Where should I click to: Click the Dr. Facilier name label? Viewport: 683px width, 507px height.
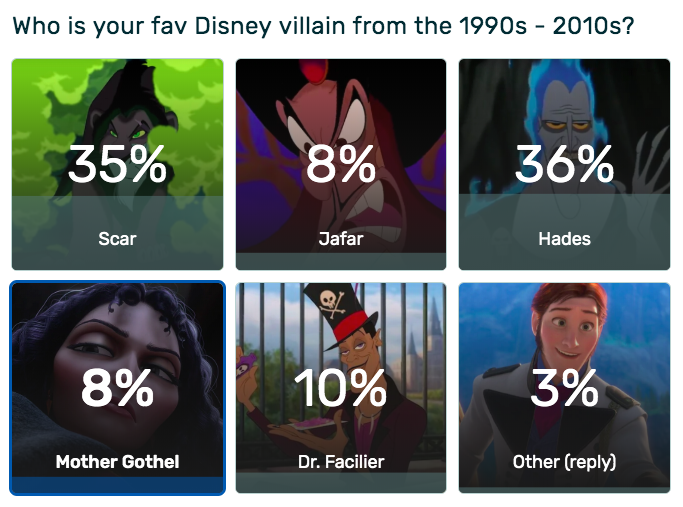(x=341, y=462)
